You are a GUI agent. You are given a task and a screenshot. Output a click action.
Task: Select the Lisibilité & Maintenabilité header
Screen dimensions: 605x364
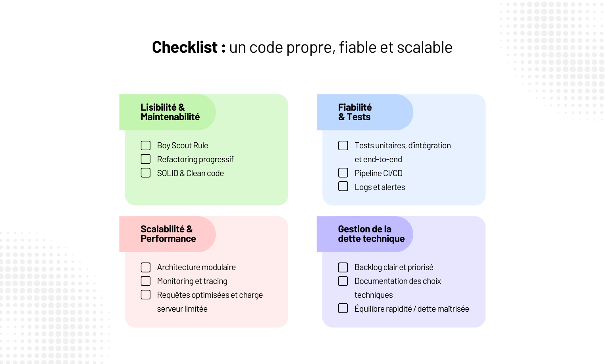[170, 112]
